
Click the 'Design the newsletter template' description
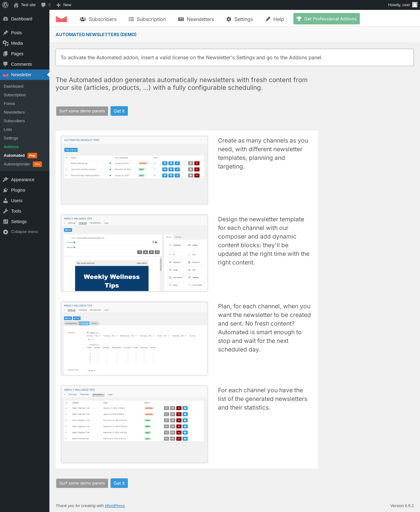264,241
